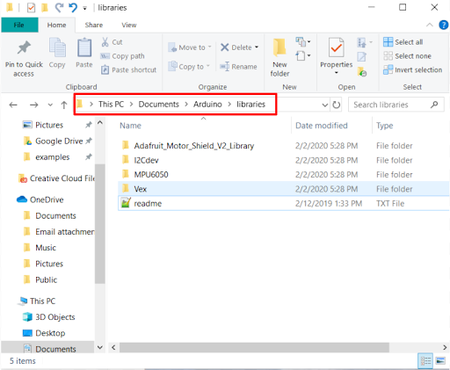
Task: Select This PC in navigation pane
Action: [x=37, y=301]
